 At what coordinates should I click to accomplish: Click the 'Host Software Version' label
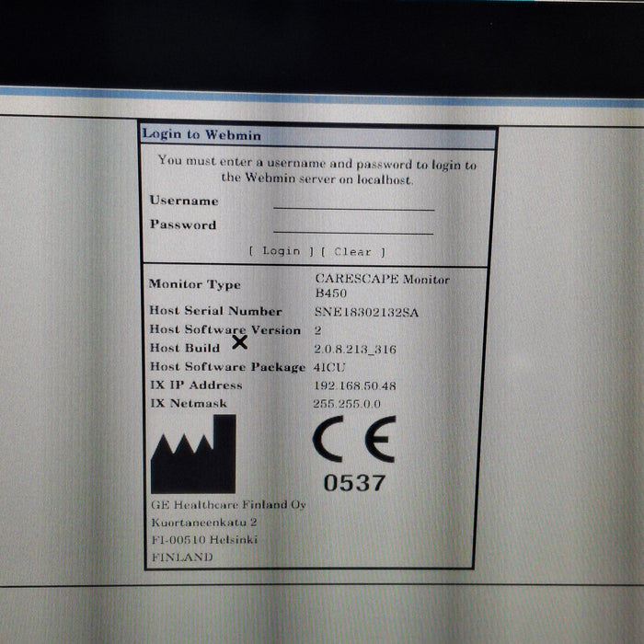[x=225, y=329]
